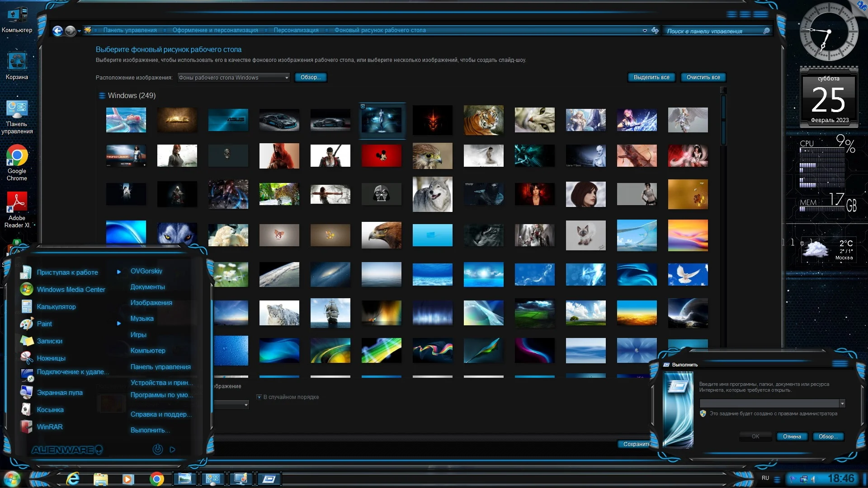
Task: Click the 'Выделить все' button
Action: pos(651,77)
